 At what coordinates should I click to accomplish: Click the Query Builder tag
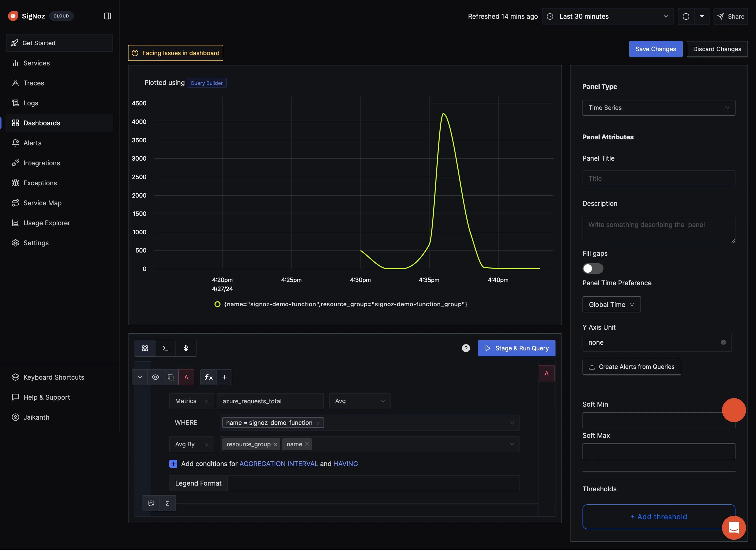[x=207, y=83]
